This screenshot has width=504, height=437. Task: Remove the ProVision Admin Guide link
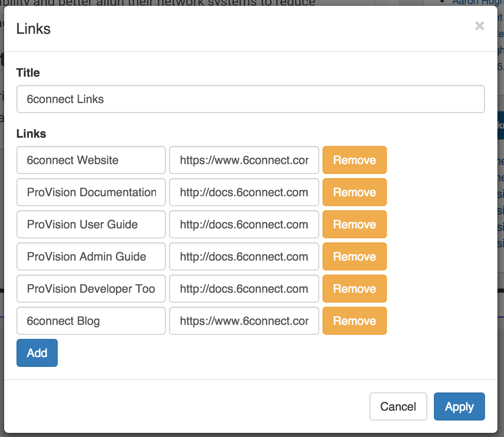click(354, 256)
